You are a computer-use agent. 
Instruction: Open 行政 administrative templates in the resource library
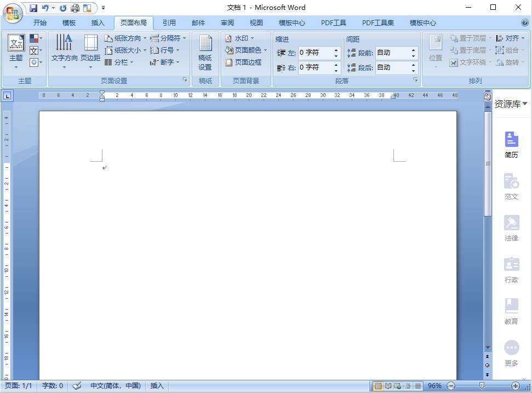[511, 270]
